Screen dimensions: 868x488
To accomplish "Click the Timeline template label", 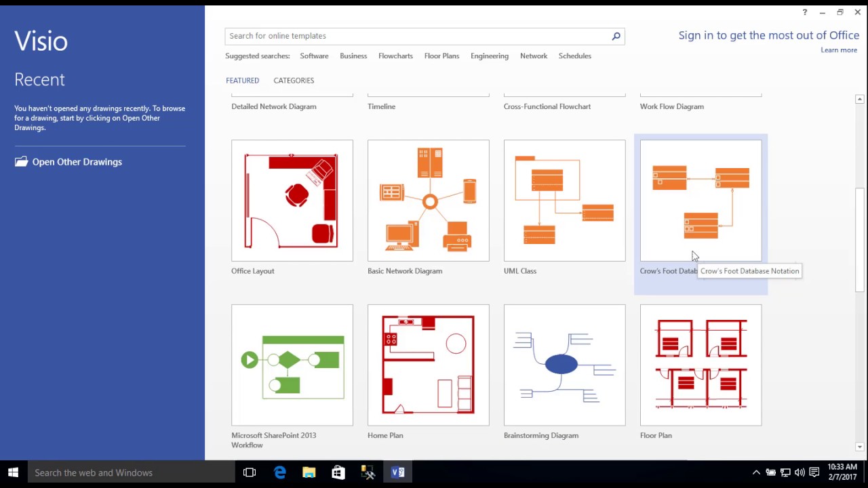I will (x=381, y=106).
